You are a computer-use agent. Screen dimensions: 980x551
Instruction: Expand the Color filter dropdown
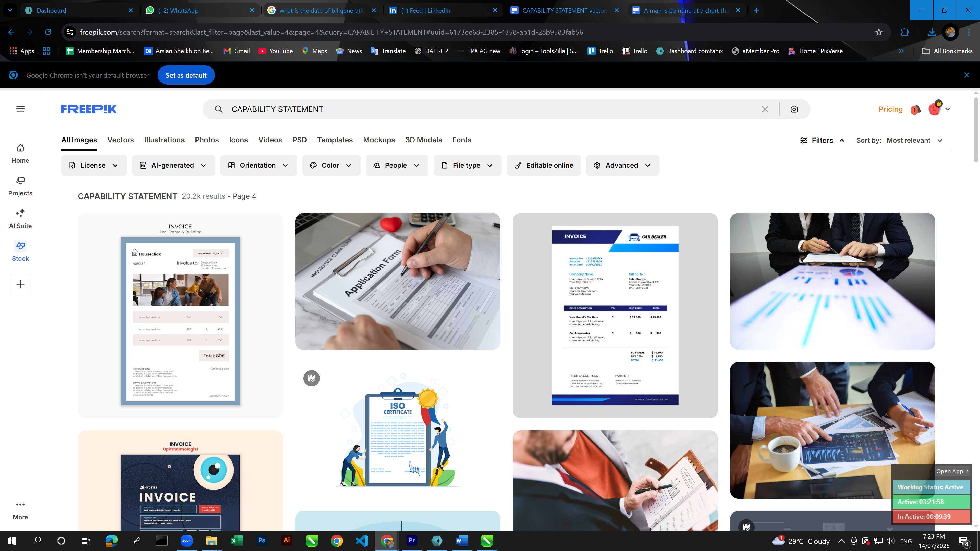pos(331,165)
